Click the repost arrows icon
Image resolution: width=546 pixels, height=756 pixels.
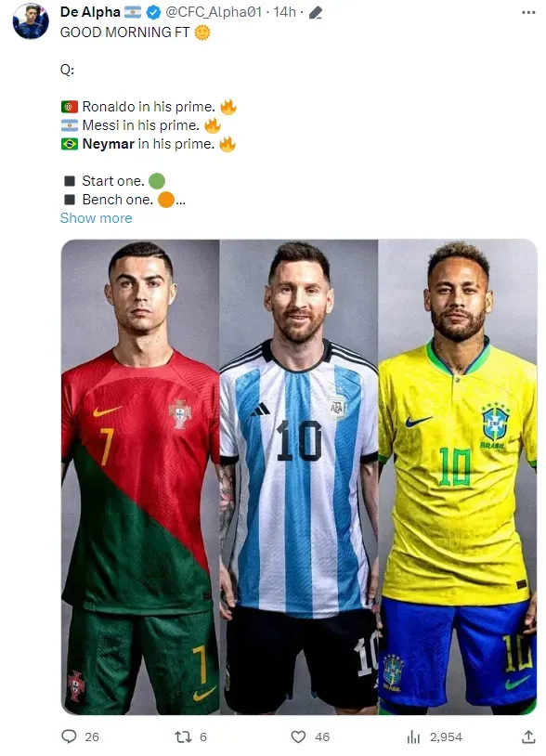(183, 736)
